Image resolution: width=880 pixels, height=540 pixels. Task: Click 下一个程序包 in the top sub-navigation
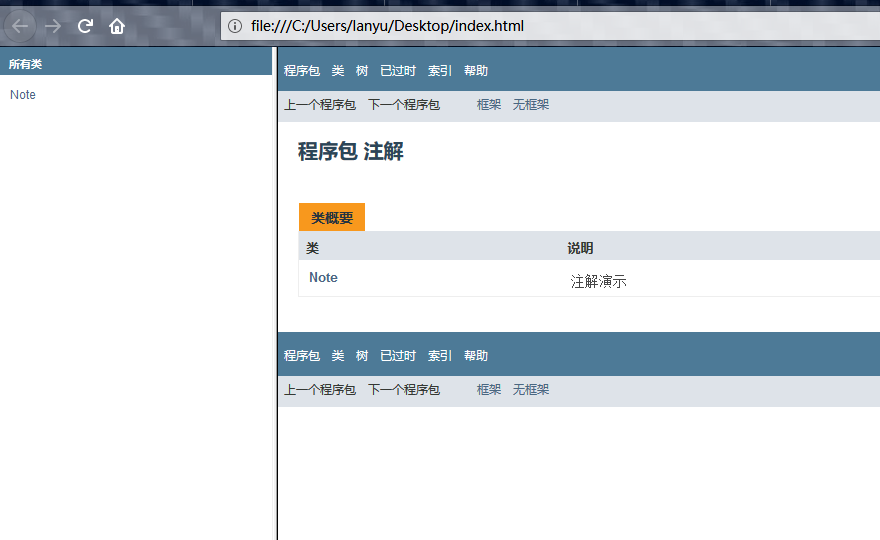[404, 105]
